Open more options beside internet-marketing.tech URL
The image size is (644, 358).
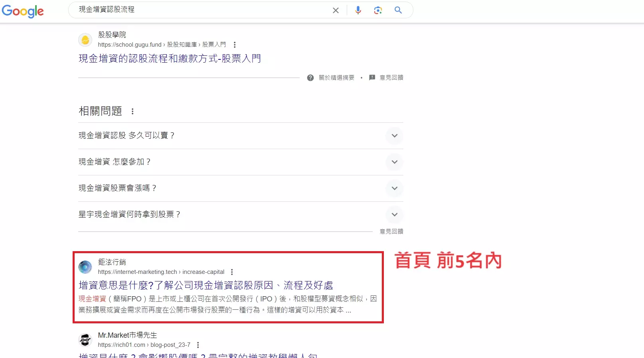pos(232,272)
